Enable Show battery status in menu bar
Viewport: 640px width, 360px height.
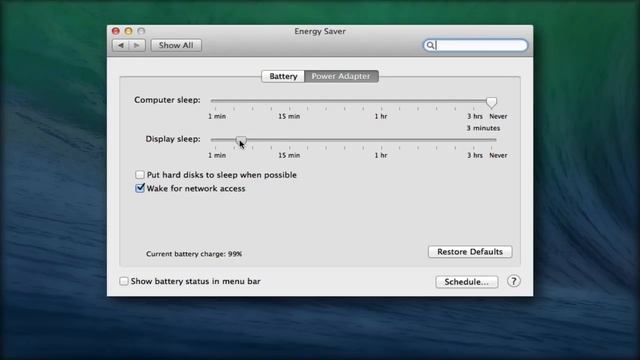tap(124, 281)
